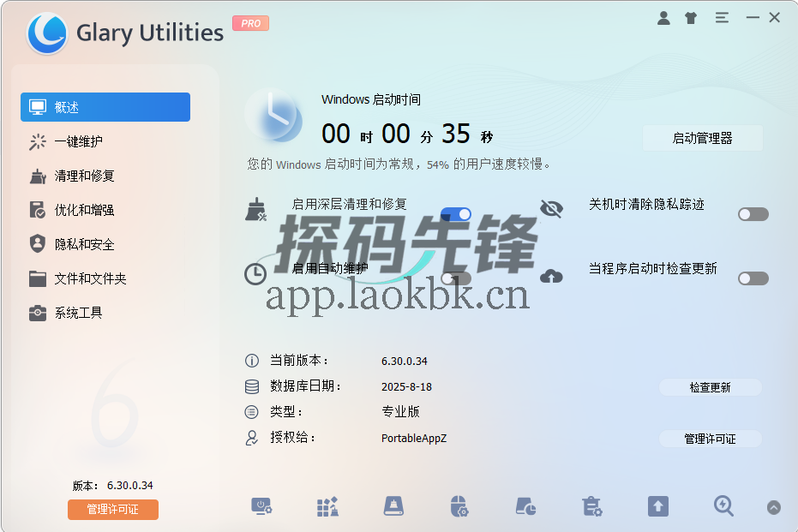Open the 系统工具 section
The width and height of the screenshot is (798, 532).
(105, 313)
